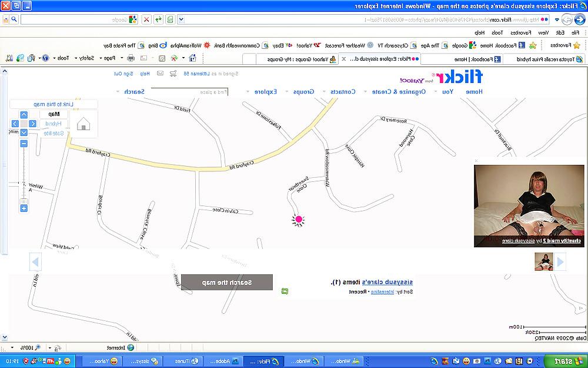Switch to Yahoo! Groups : My Groups tab

pos(296,59)
